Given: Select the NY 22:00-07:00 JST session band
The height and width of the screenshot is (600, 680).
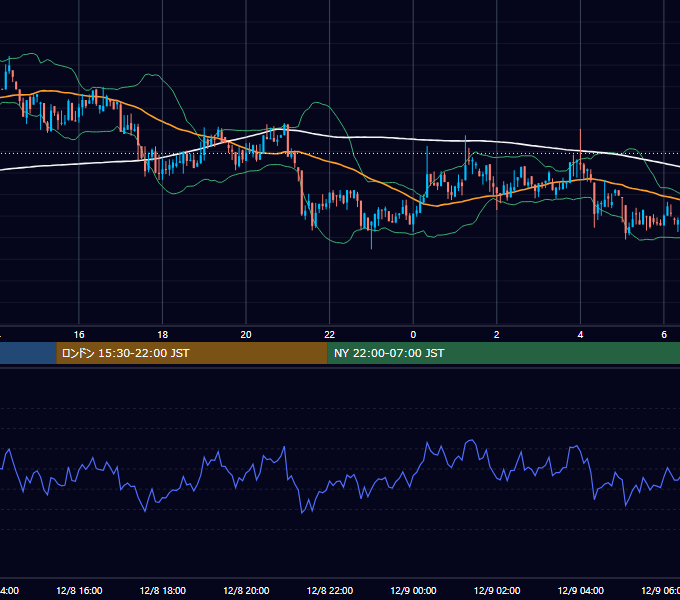Looking at the screenshot, I should point(503,353).
